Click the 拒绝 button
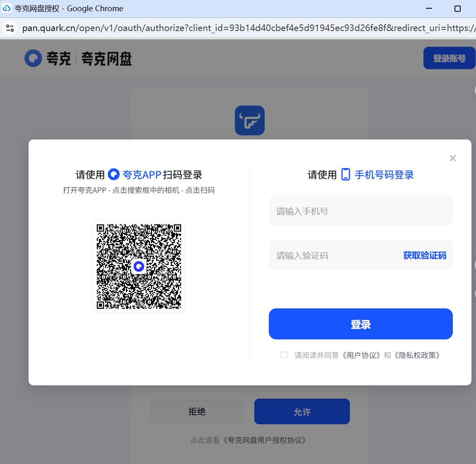The image size is (476, 464). pyautogui.click(x=197, y=411)
